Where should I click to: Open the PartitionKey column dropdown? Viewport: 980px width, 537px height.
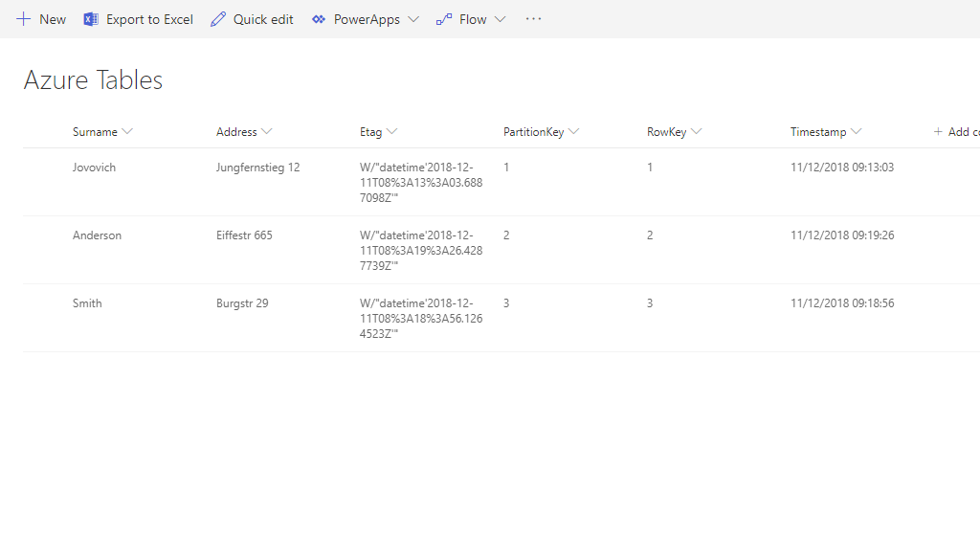pyautogui.click(x=573, y=132)
